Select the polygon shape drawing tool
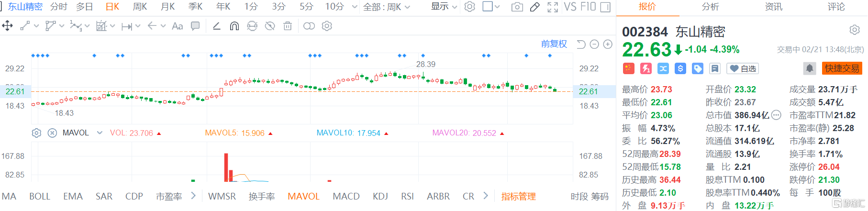The width and height of the screenshot is (868, 211). [x=50, y=26]
